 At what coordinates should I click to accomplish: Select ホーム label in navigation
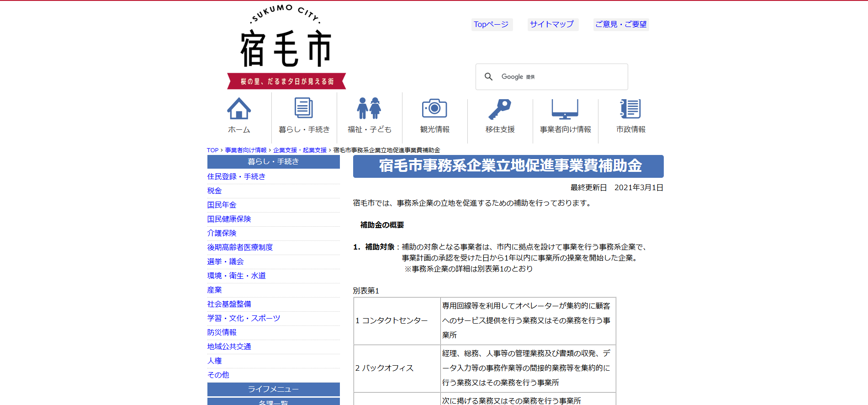tap(239, 129)
